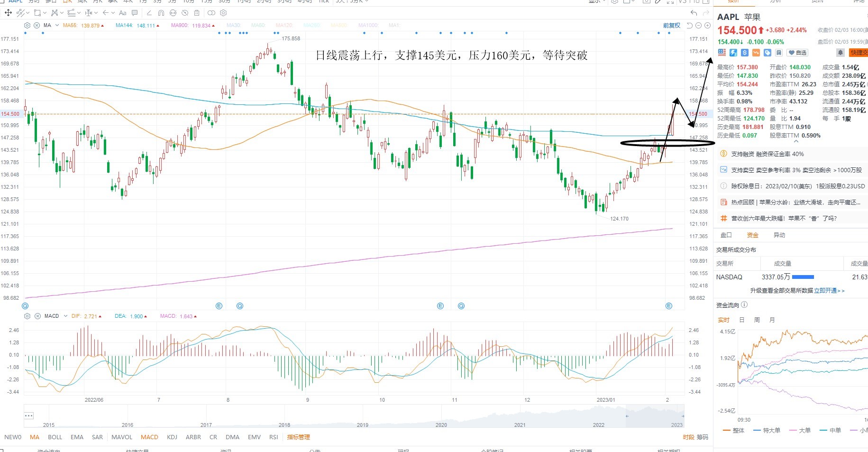This screenshot has width=868, height=452.
Task: Enable the faded MA60 line
Action: tap(258, 26)
